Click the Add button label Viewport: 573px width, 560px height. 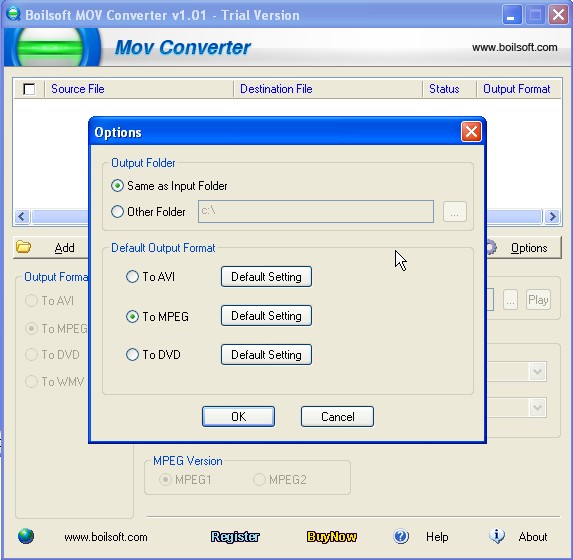pos(65,248)
